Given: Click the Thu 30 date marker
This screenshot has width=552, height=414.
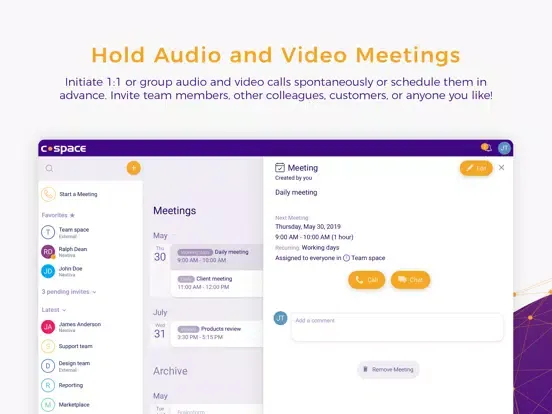Looking at the screenshot, I should pyautogui.click(x=160, y=255).
